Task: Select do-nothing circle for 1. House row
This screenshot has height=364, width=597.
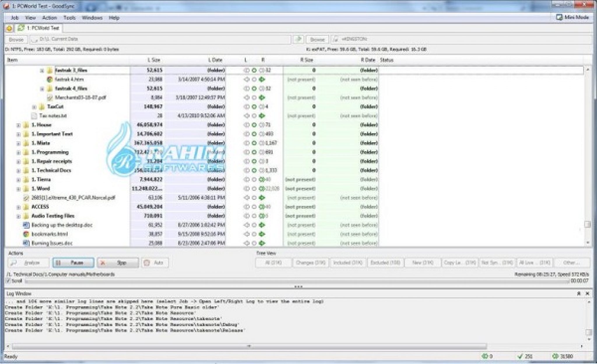Action: click(254, 125)
